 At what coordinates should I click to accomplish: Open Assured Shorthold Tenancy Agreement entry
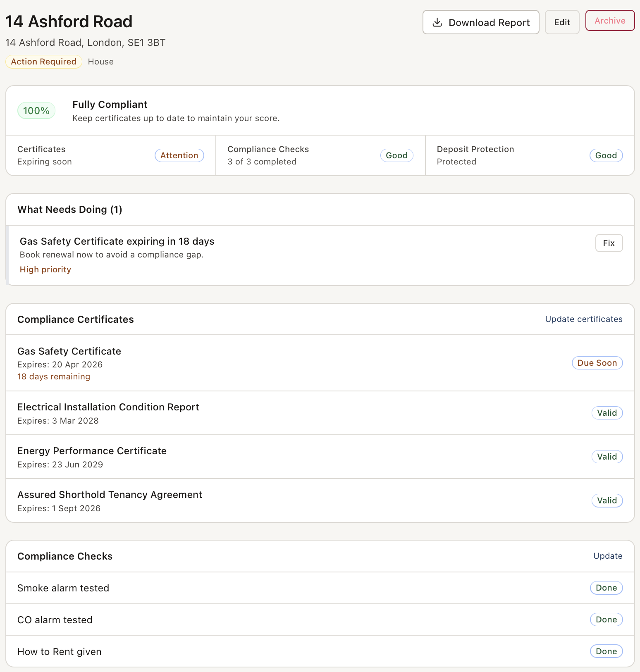pos(110,495)
